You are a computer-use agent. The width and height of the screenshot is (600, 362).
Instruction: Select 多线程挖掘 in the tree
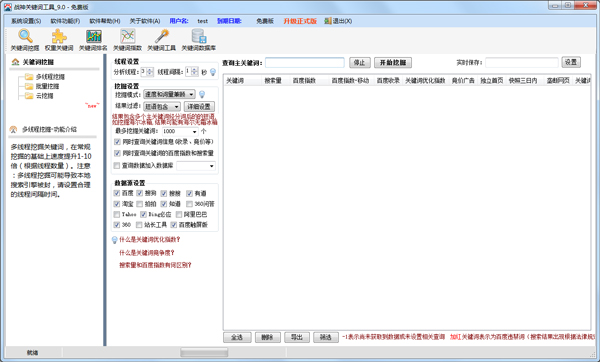50,77
